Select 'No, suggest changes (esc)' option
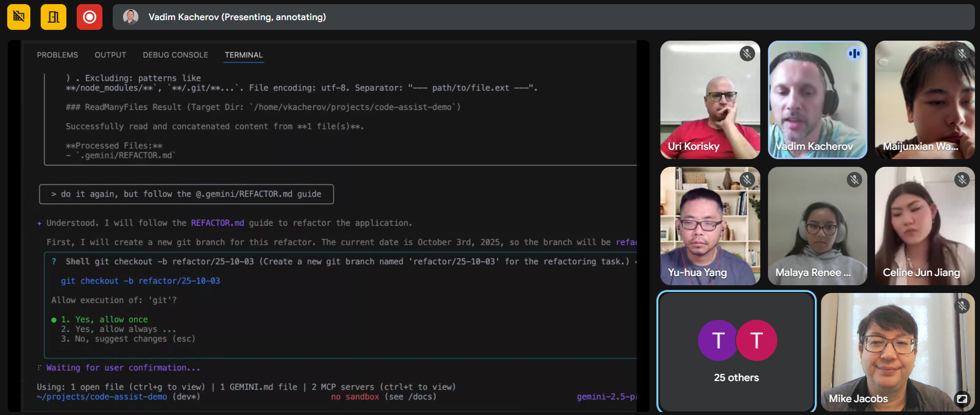The height and width of the screenshot is (415, 980). tap(128, 339)
